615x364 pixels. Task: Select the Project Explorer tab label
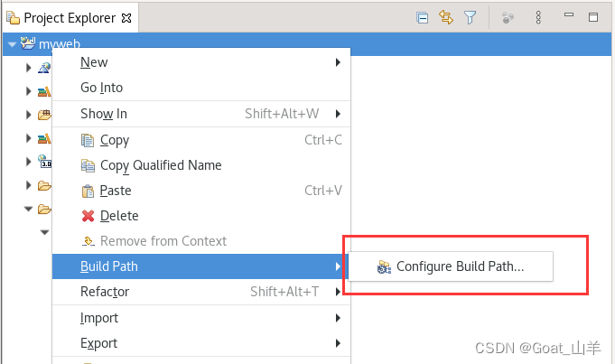tap(70, 18)
